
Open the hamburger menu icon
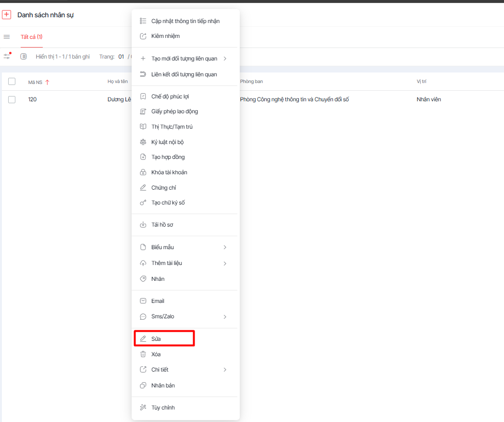(7, 37)
